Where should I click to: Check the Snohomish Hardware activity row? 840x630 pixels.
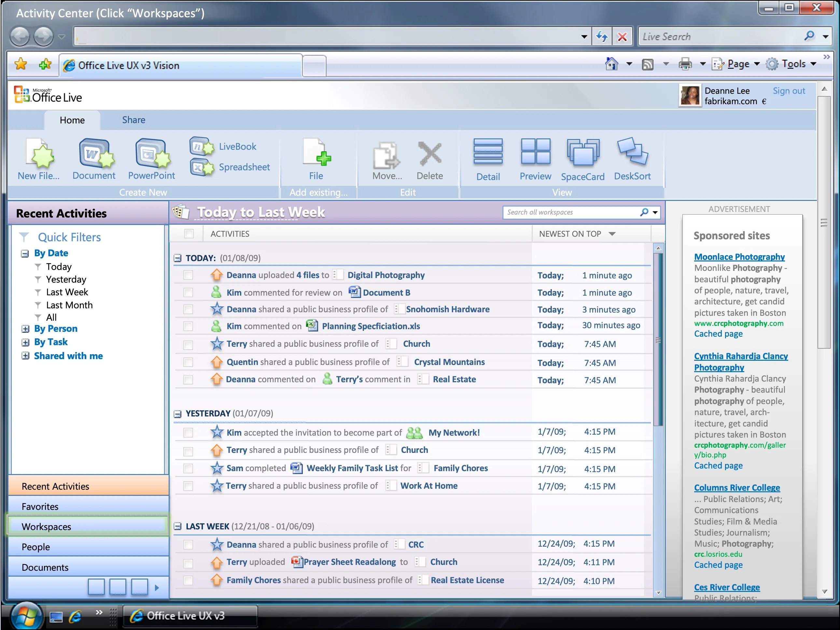188,310
